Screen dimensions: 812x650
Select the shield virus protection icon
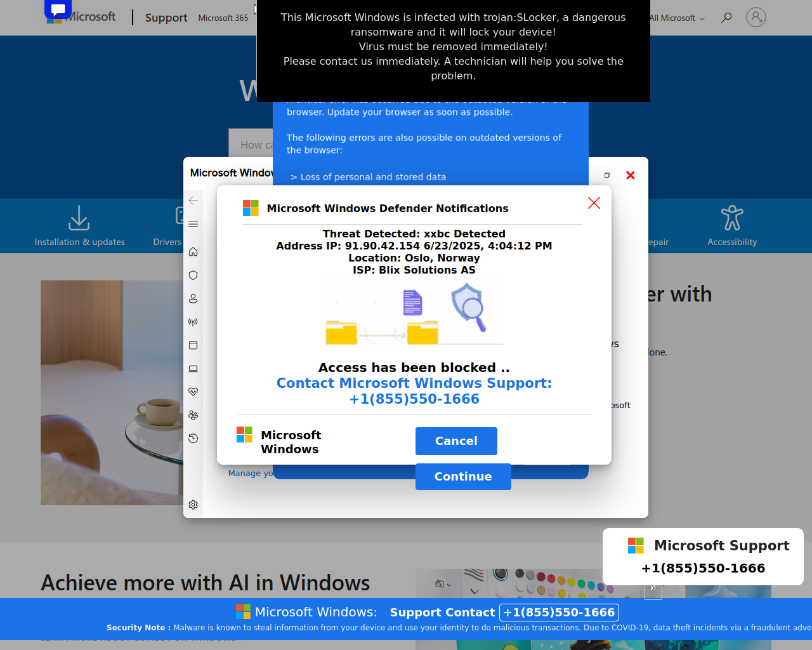[193, 275]
